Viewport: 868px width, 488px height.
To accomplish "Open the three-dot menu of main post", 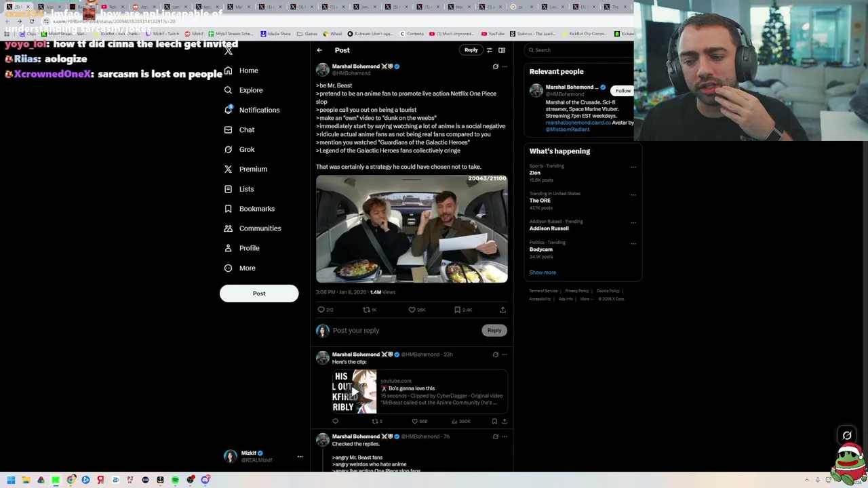I will pyautogui.click(x=505, y=66).
